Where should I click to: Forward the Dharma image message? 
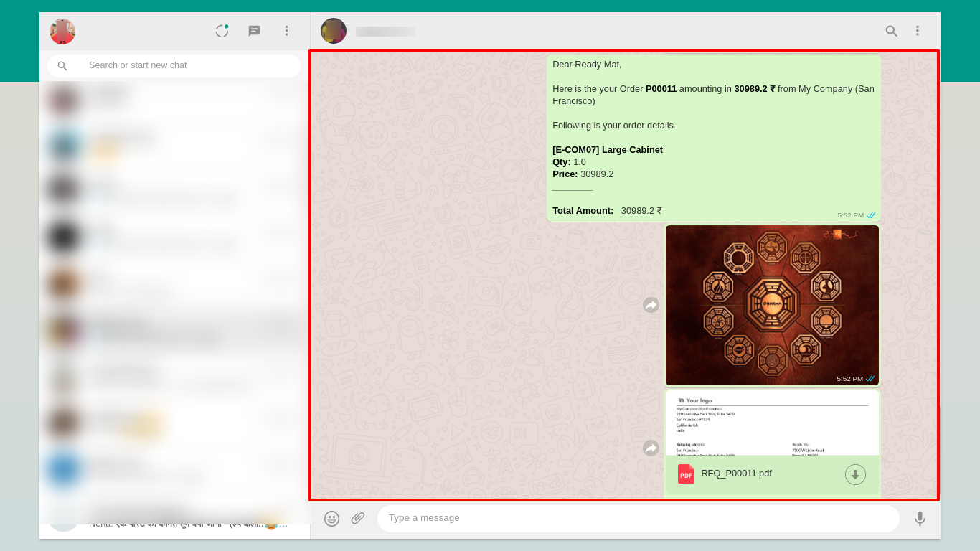tap(651, 305)
